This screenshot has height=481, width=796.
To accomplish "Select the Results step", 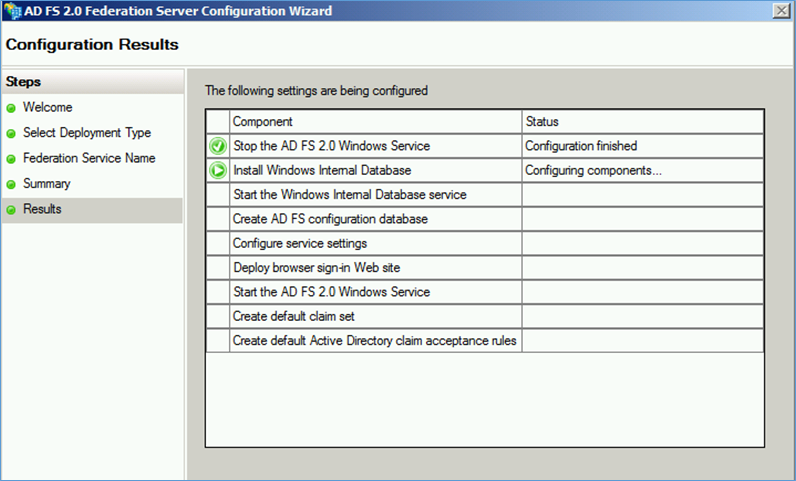I will point(92,209).
